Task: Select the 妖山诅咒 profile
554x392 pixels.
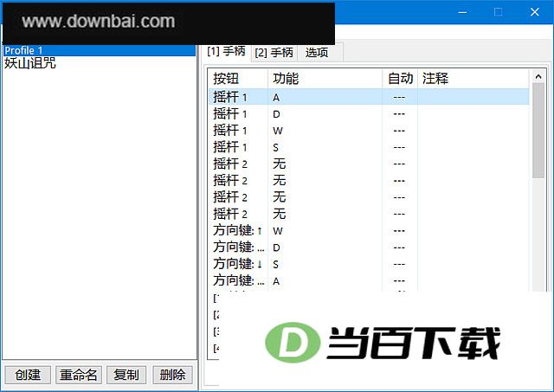Action: pos(30,63)
